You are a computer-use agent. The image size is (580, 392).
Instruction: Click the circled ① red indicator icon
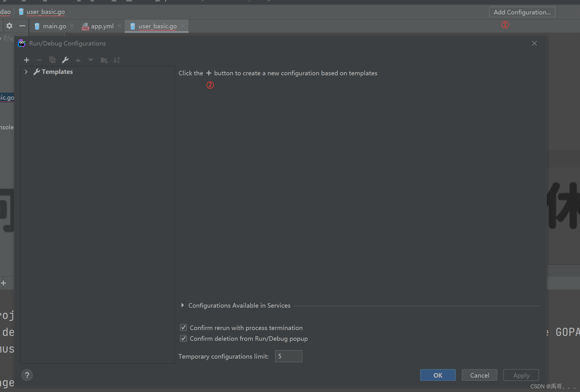click(504, 25)
